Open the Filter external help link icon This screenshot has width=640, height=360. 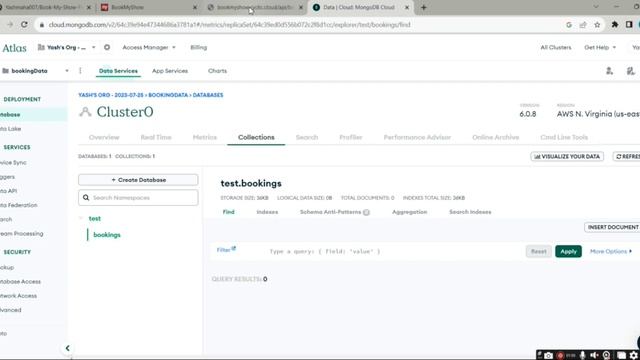(234, 248)
